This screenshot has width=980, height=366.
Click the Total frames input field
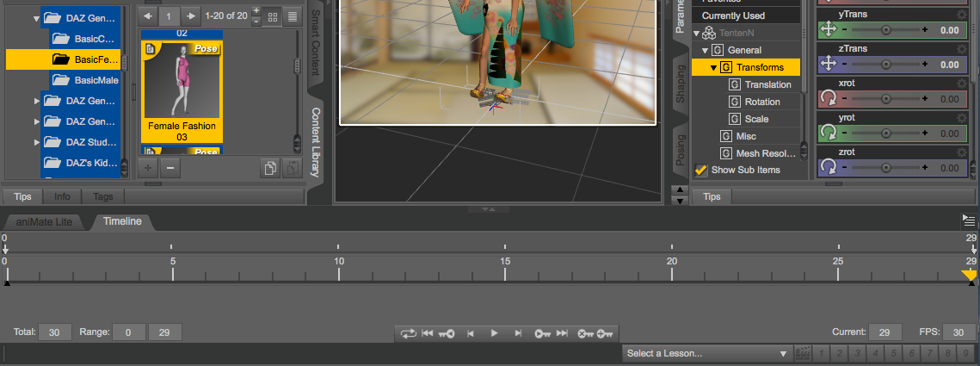click(54, 332)
